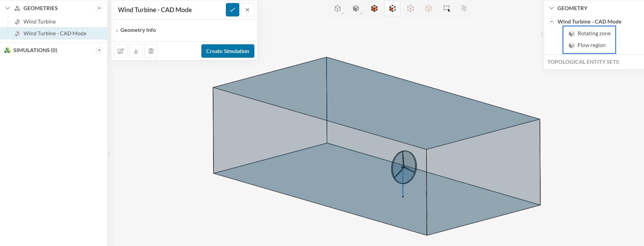The height and width of the screenshot is (246, 644).
Task: Add a new simulation with plus icon
Action: pyautogui.click(x=99, y=50)
